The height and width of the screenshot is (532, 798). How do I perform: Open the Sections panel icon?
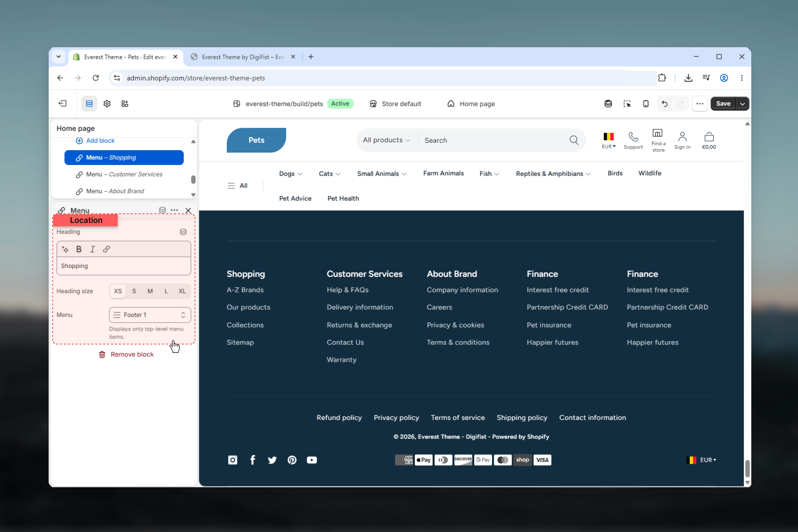(89, 103)
